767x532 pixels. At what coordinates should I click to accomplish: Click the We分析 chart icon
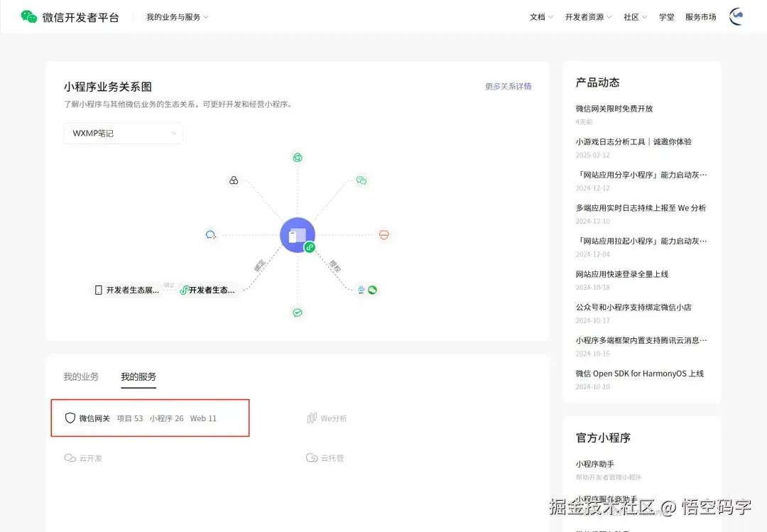312,418
